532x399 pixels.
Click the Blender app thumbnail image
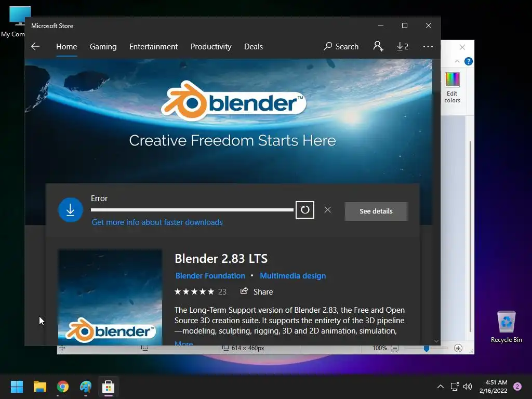tap(110, 298)
